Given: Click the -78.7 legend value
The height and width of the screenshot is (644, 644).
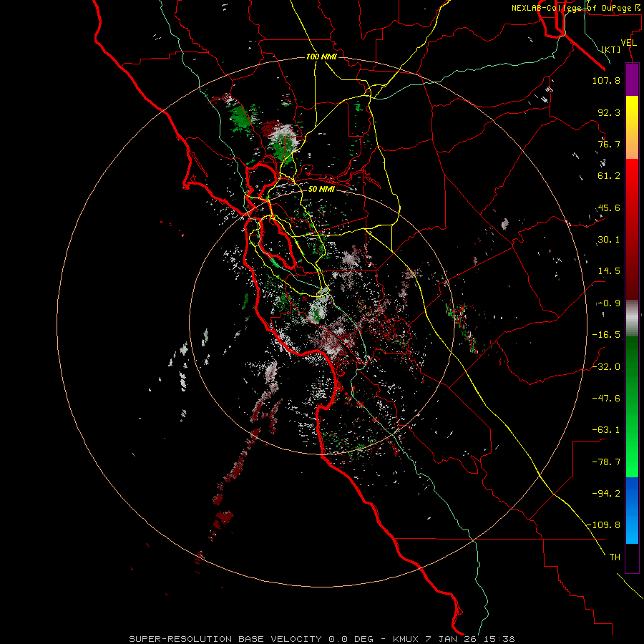Looking at the screenshot, I should (x=606, y=462).
